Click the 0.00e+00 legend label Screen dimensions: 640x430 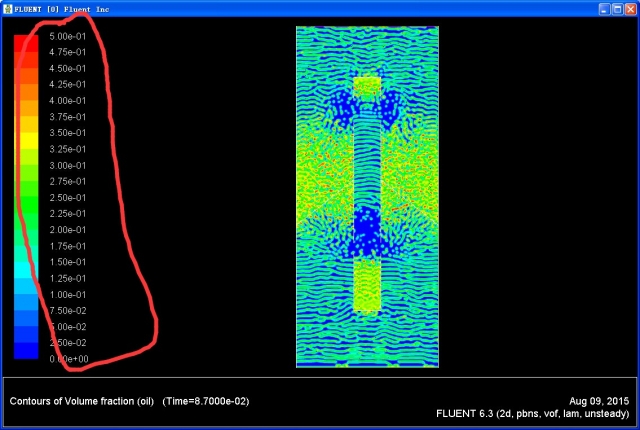point(68,358)
